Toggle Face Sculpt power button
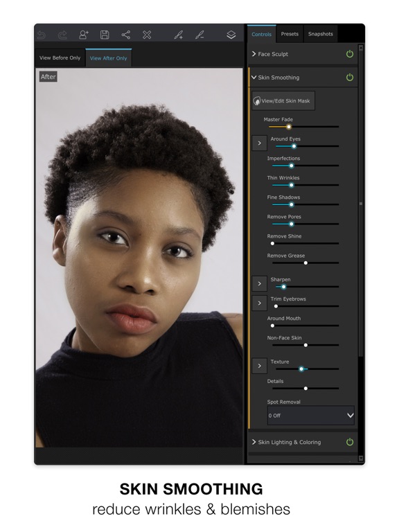Screen dimensions: 399x532 tap(349, 54)
